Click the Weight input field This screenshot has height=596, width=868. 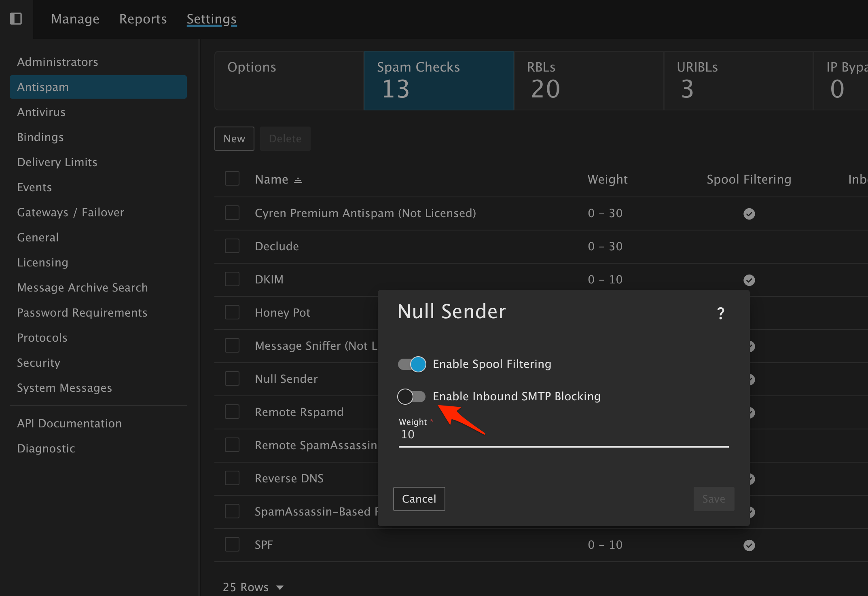563,435
